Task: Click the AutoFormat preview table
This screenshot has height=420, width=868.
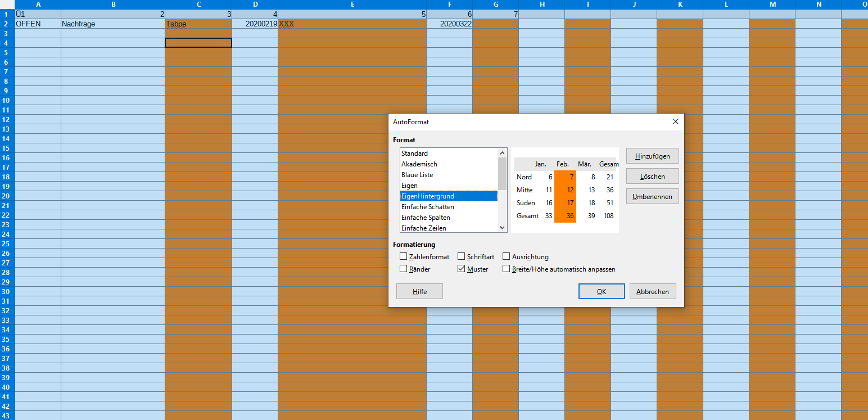Action: pyautogui.click(x=565, y=190)
